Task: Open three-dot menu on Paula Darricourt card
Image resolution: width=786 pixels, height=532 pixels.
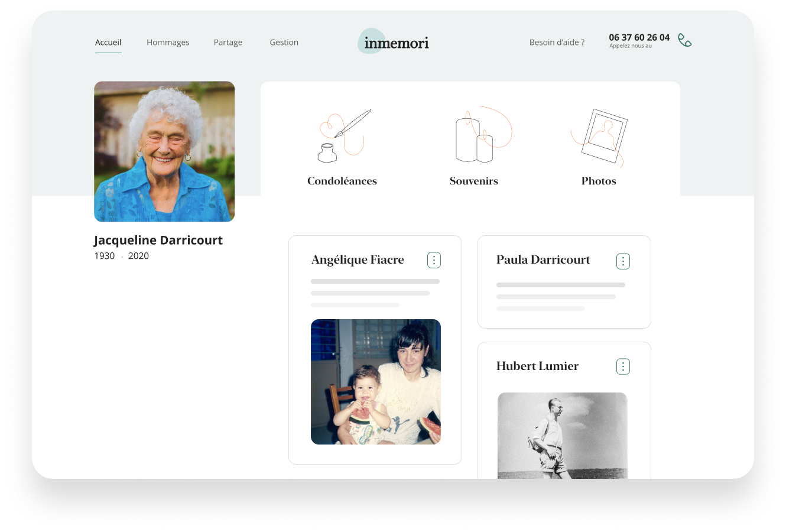Action: tap(623, 261)
